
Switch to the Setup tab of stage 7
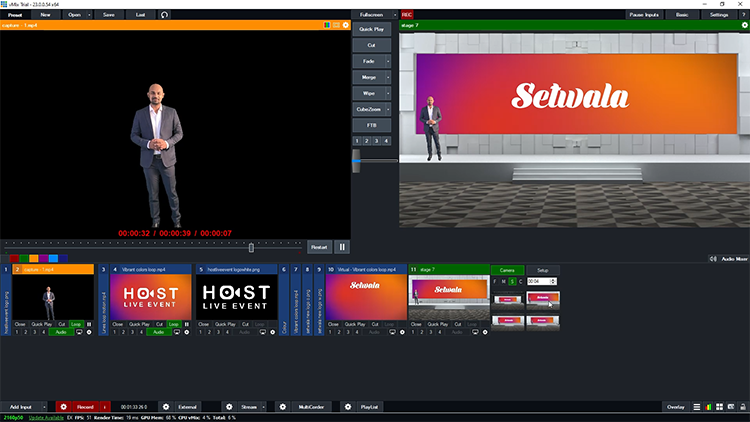point(543,270)
